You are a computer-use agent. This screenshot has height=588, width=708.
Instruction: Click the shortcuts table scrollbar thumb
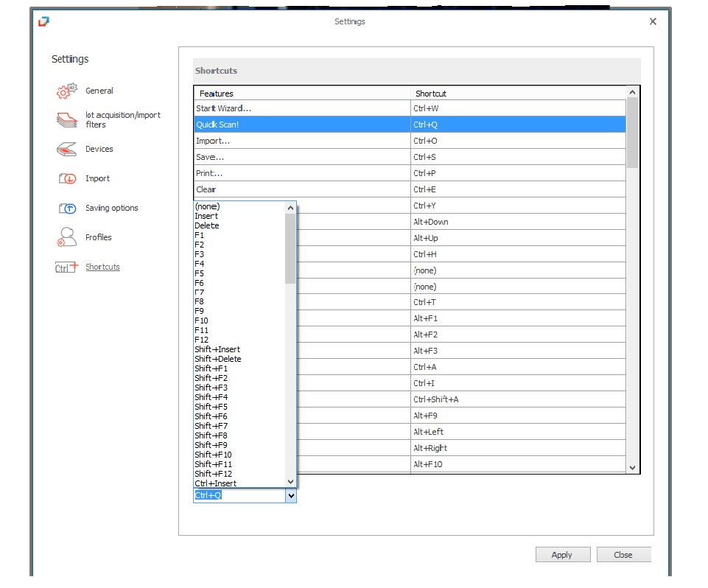click(633, 133)
